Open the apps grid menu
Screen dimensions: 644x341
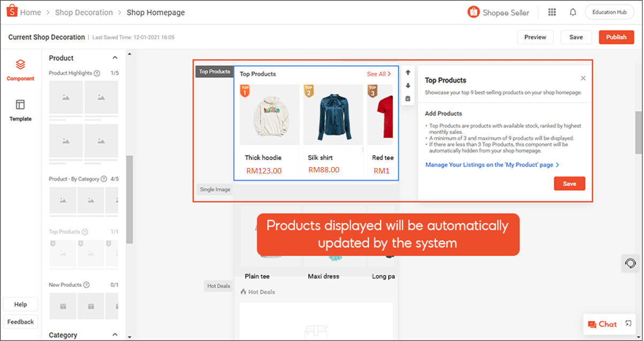[x=551, y=11]
